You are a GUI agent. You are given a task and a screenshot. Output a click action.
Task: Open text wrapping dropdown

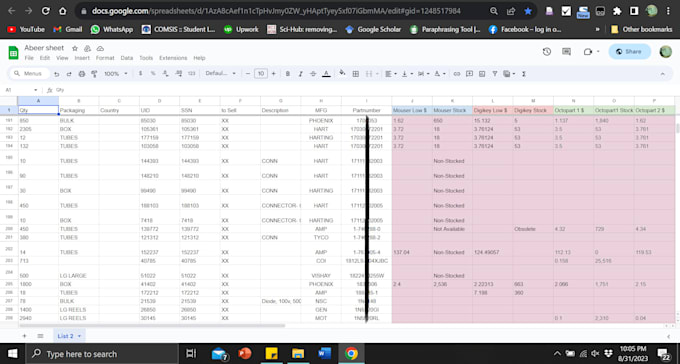pyautogui.click(x=423, y=74)
